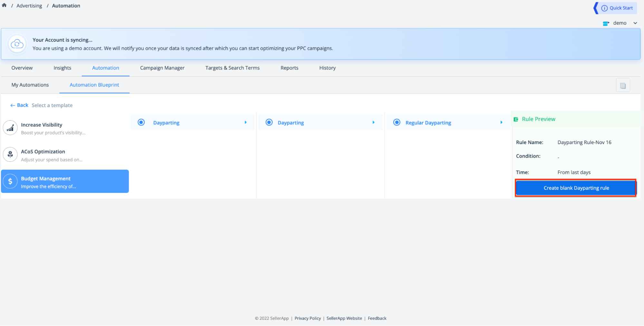Click the 'From last days' time value

click(x=574, y=172)
